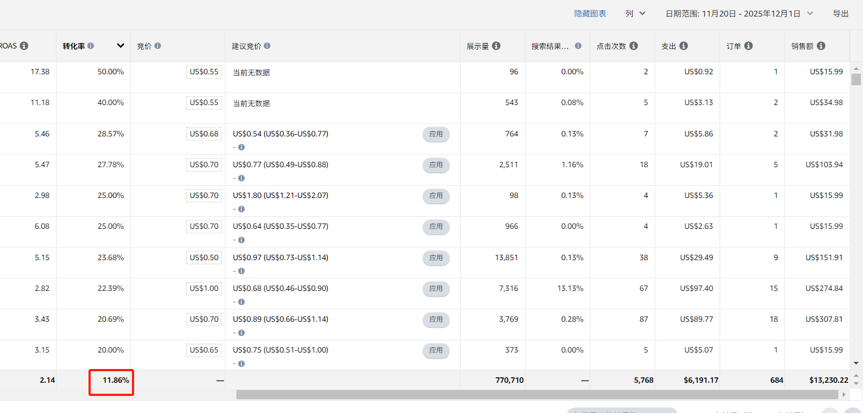This screenshot has height=413, width=868.
Task: Apply suggested bid US$0.77 with 应用
Action: (436, 165)
